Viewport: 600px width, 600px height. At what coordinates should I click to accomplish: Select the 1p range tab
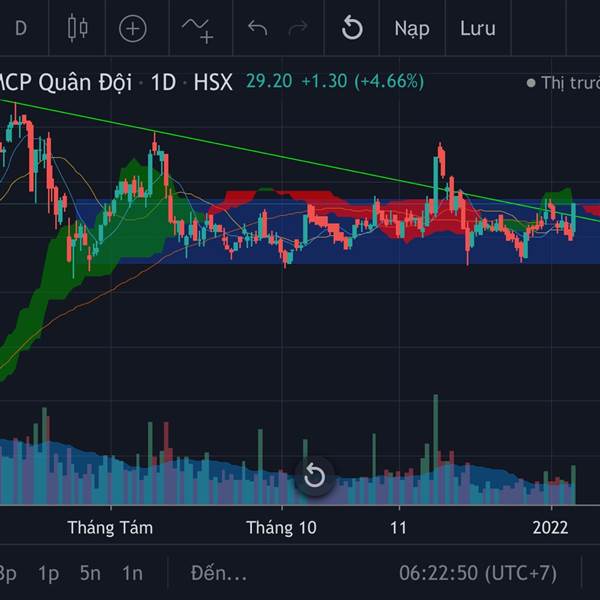click(x=48, y=574)
